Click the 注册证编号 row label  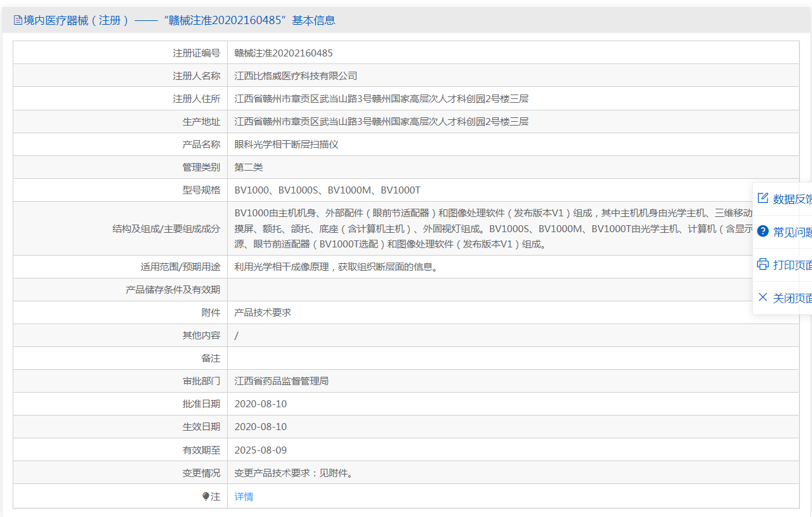pyautogui.click(x=197, y=53)
